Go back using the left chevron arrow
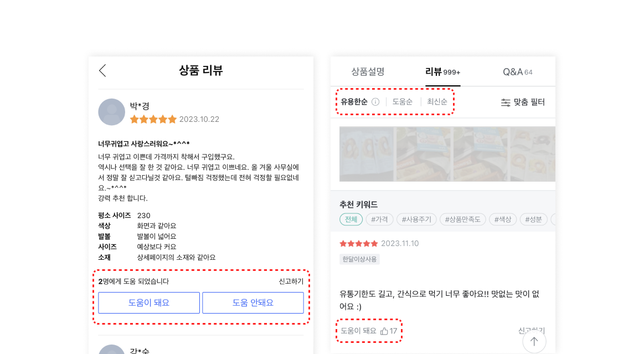The image size is (644, 354). tap(102, 71)
